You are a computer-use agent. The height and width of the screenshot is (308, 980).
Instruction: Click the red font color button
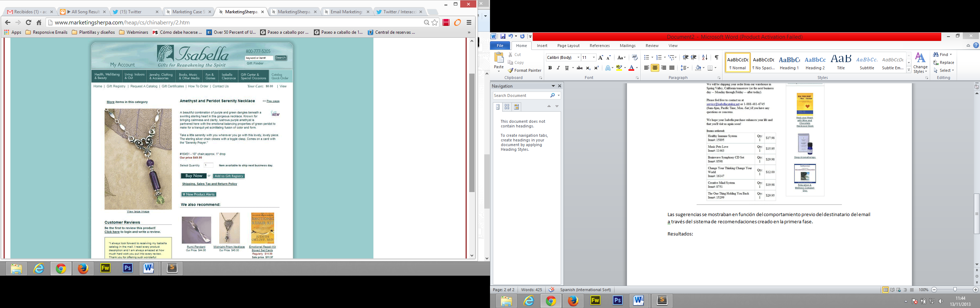tap(631, 68)
